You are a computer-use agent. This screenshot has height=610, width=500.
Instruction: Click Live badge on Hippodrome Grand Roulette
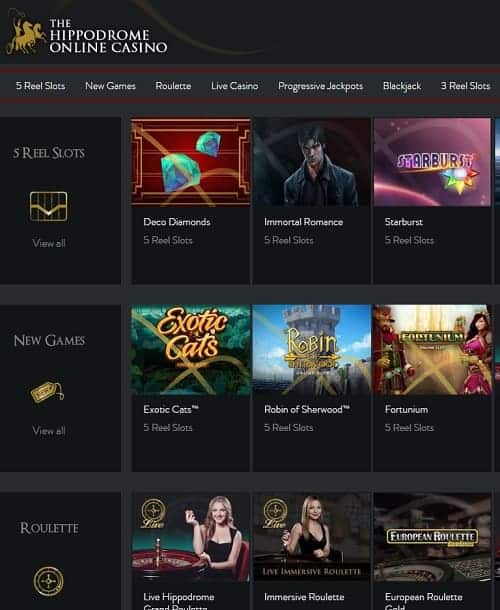click(x=153, y=513)
